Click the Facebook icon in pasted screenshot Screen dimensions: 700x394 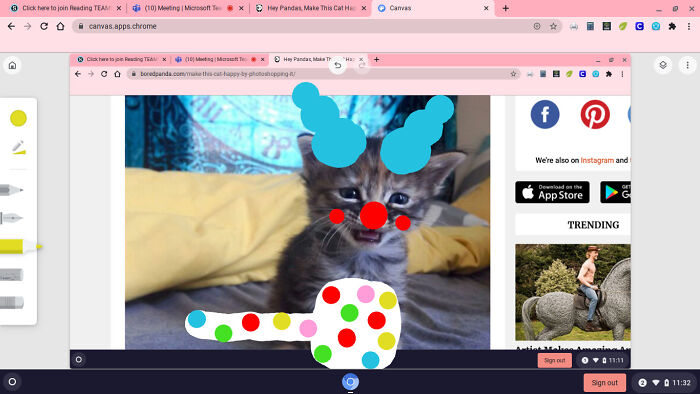pyautogui.click(x=545, y=114)
